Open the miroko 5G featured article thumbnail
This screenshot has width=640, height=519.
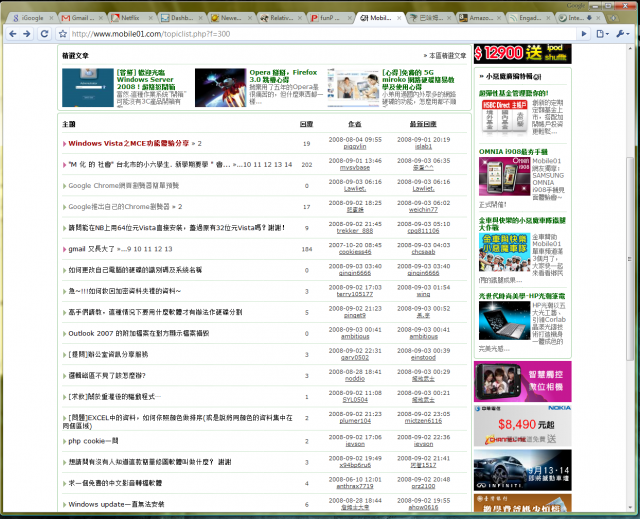[353, 88]
